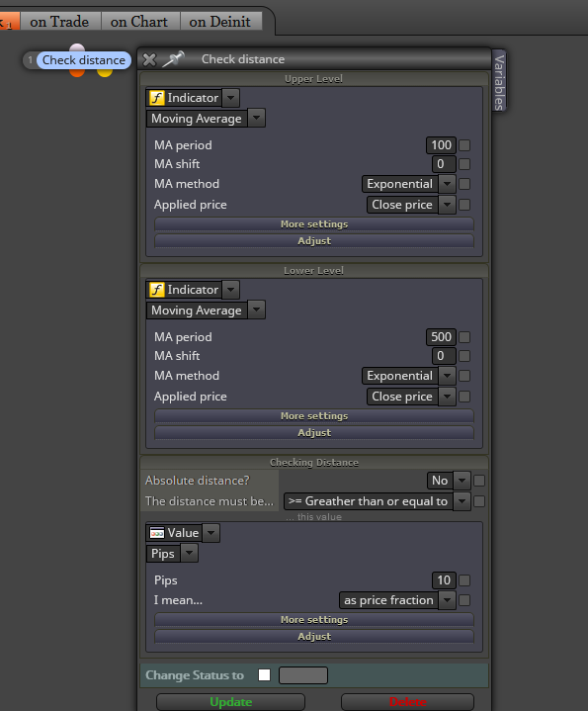Image resolution: width=588 pixels, height=711 pixels.
Task: Pin the Check distance panel
Action: (174, 59)
